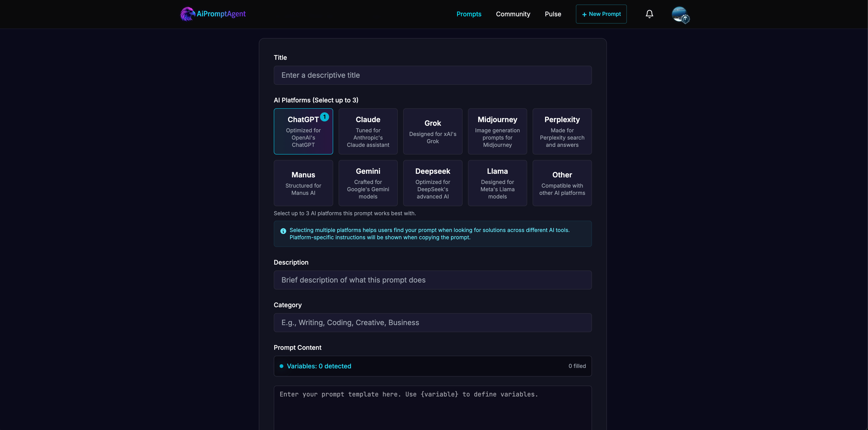
Task: Click the Variables status dot indicator
Action: tap(281, 366)
